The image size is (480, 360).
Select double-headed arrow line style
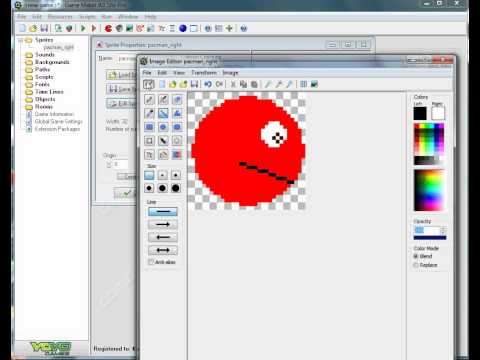[x=163, y=250]
